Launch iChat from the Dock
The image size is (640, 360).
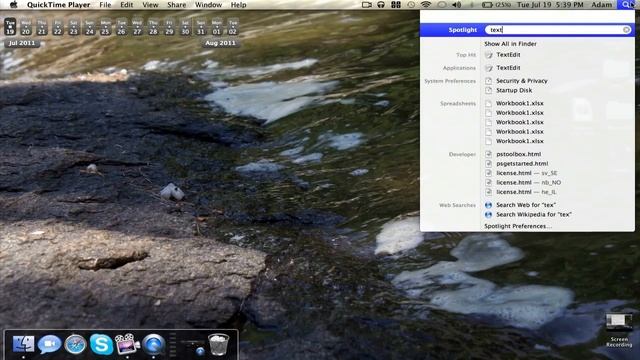coord(49,344)
